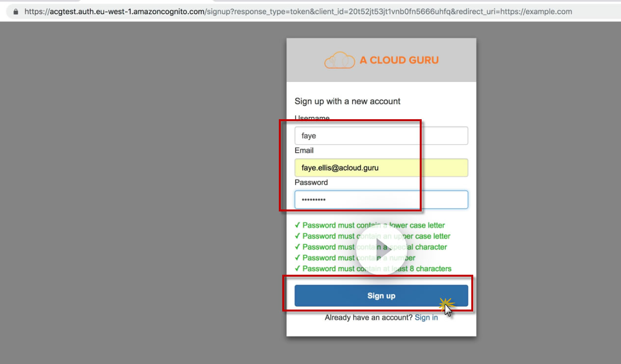Click the 'lower case letter' password requirement

pyautogui.click(x=370, y=225)
